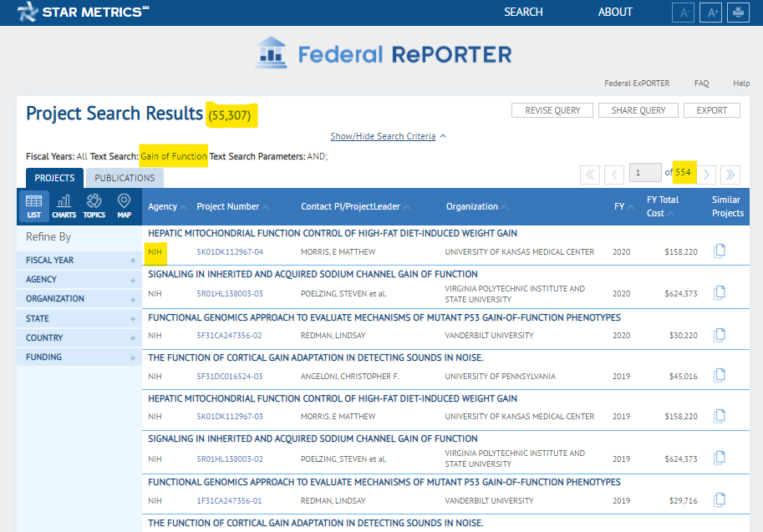Sort by Contact PI/ProjectLeader column
This screenshot has width=763, height=532.
[356, 206]
